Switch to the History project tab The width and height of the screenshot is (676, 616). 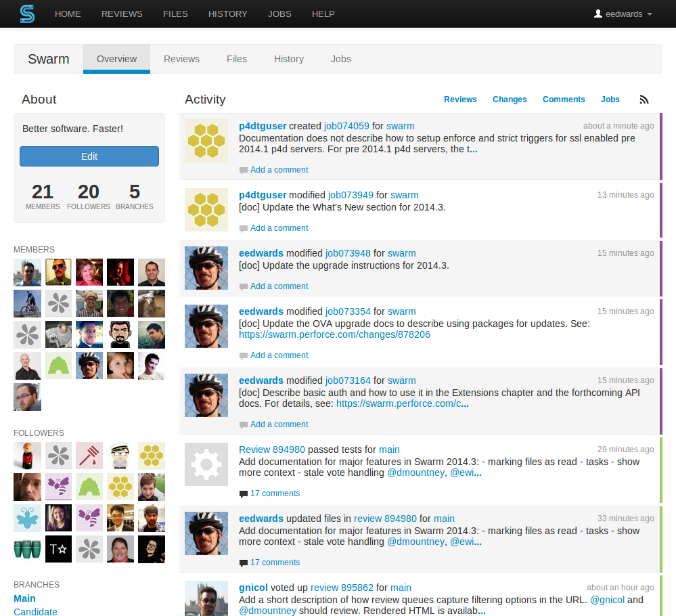coord(289,59)
